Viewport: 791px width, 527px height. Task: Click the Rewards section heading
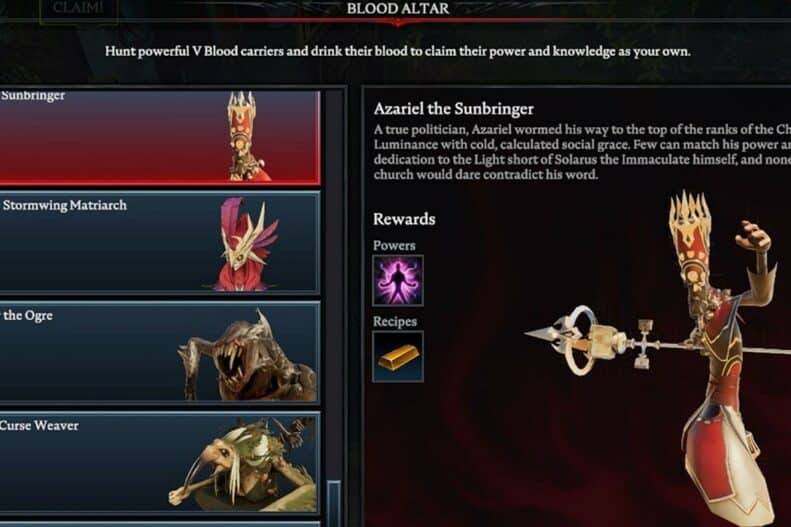404,219
